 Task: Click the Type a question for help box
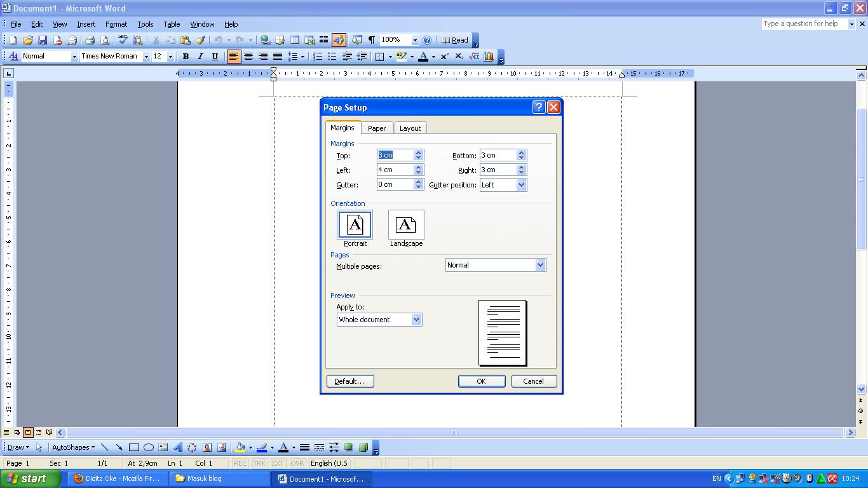804,24
